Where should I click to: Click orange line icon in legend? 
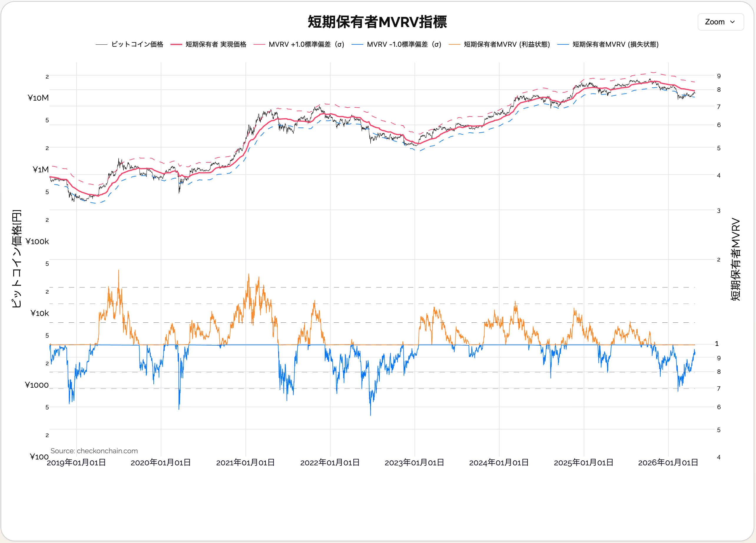tap(454, 44)
